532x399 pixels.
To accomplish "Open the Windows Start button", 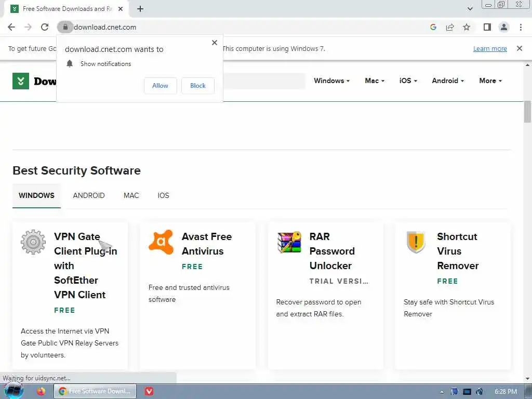I will (14, 391).
